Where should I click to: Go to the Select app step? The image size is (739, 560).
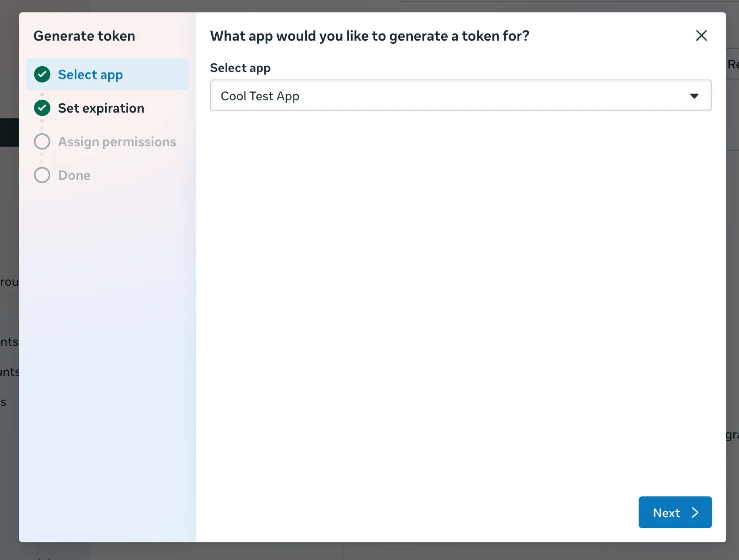coord(107,74)
